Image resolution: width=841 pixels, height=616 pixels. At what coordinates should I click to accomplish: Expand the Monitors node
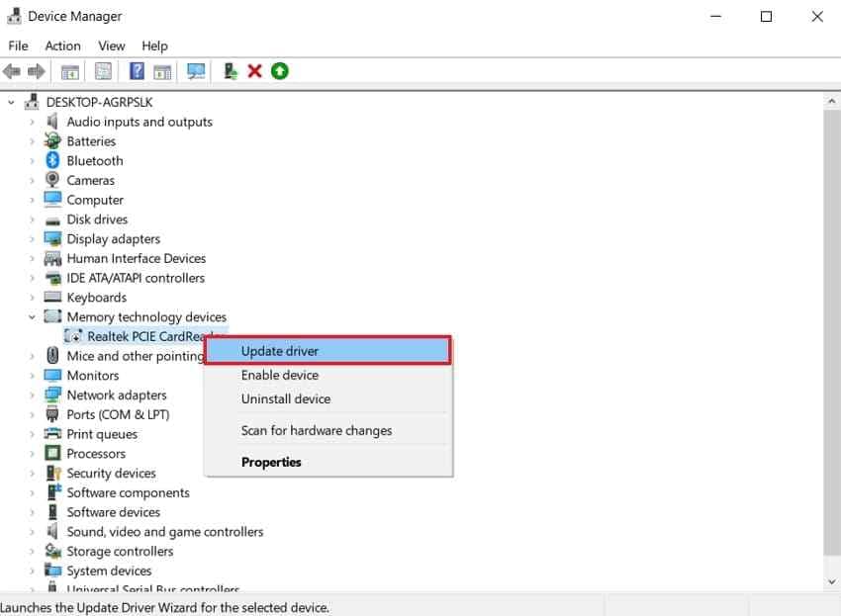[x=32, y=376]
